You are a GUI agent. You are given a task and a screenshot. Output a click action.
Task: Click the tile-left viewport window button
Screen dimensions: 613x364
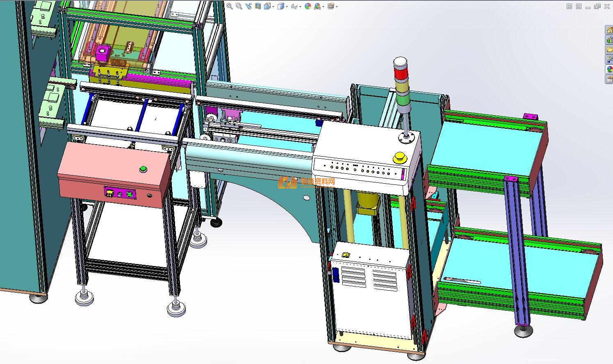pyautogui.click(x=569, y=6)
